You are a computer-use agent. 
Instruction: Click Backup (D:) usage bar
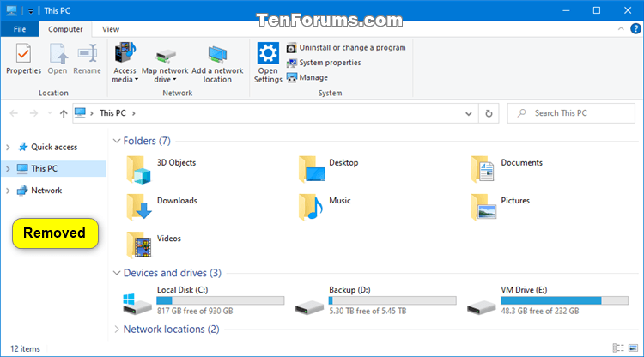[x=392, y=300]
